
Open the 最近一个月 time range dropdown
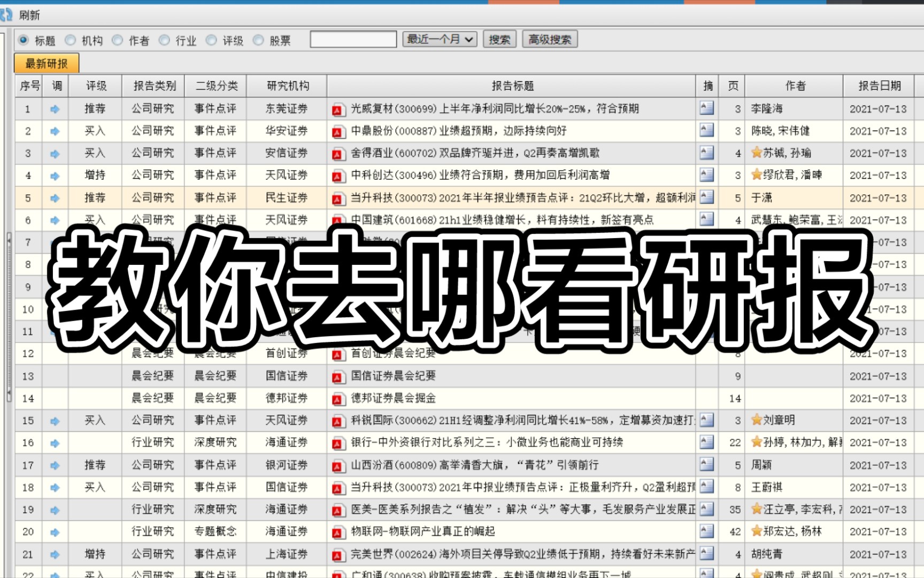point(440,40)
